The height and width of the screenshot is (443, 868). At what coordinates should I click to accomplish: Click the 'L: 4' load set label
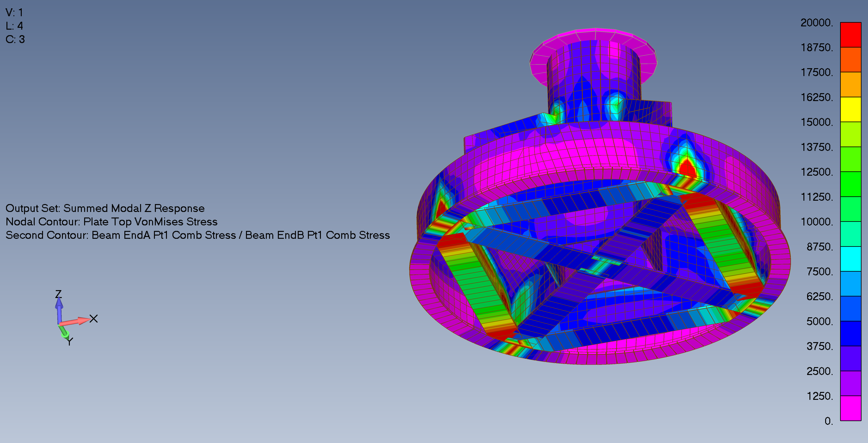click(x=14, y=26)
